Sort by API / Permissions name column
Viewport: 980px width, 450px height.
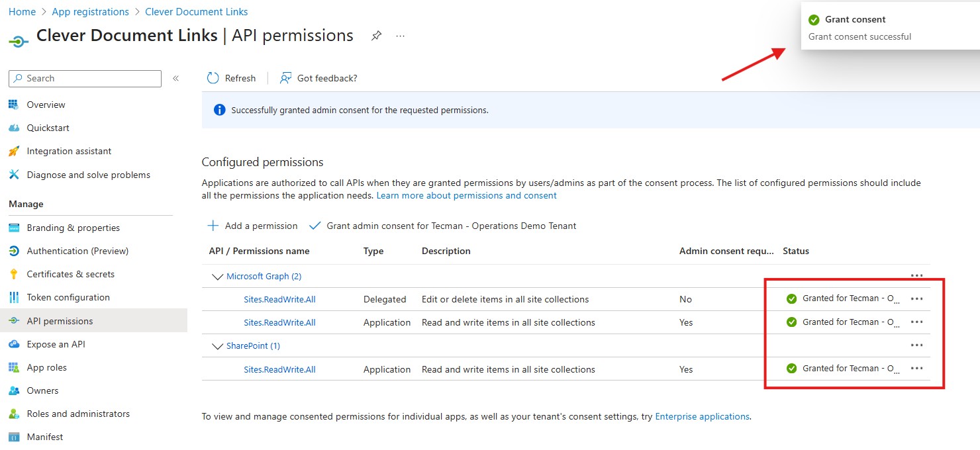coord(259,251)
